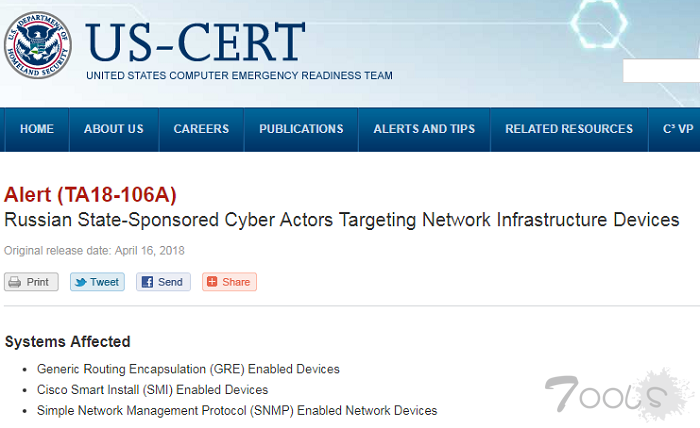The image size is (700, 428).
Task: Open RELATED RESOURCES in the nav bar
Action: pos(569,129)
